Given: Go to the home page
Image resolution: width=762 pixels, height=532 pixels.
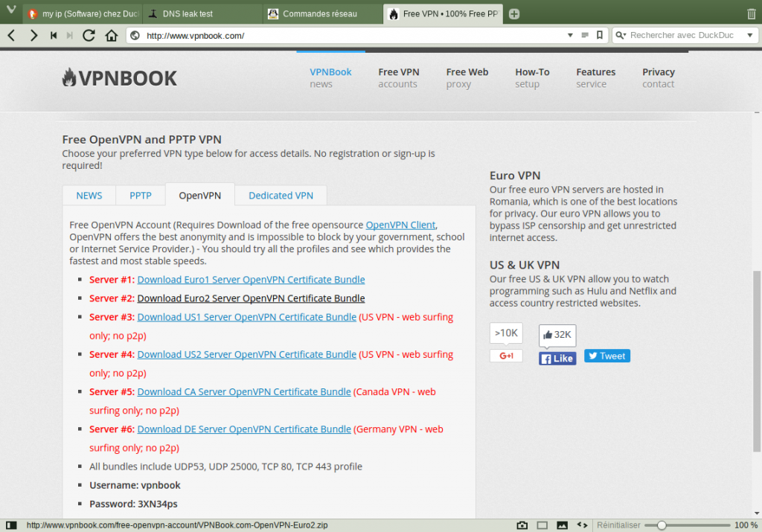Looking at the screenshot, I should pos(112,36).
